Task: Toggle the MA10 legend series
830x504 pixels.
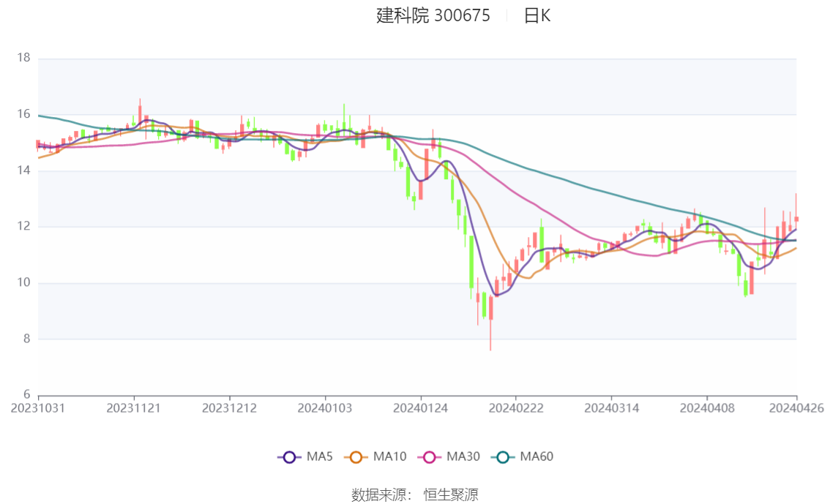Action: point(375,457)
